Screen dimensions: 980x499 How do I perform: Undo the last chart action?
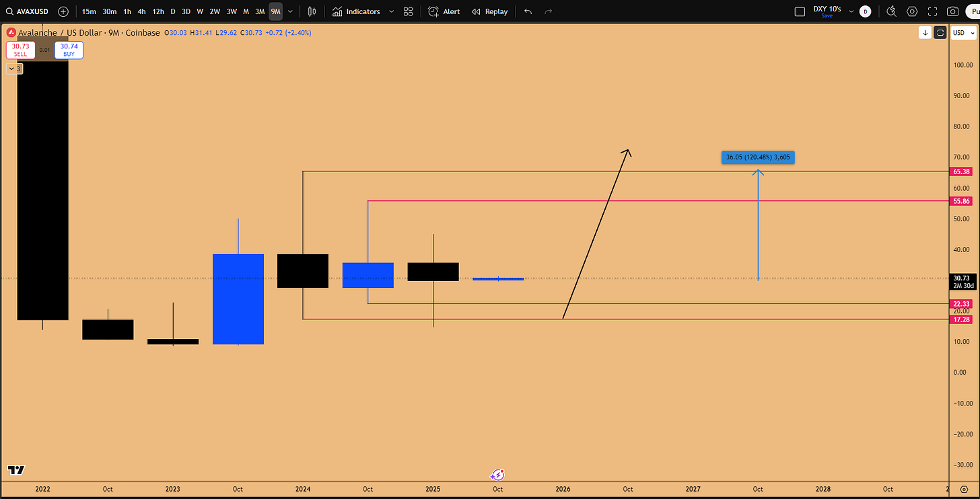click(528, 11)
